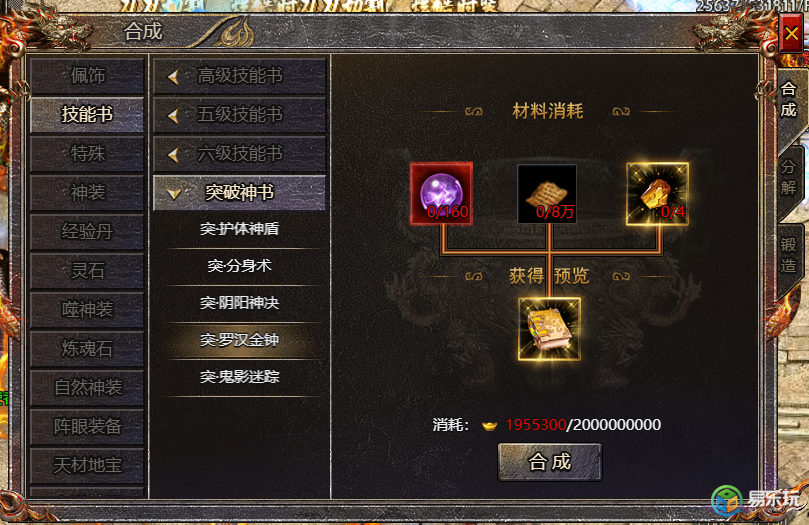The image size is (809, 525).
Task: Click the purple orb material icon
Action: pyautogui.click(x=441, y=193)
